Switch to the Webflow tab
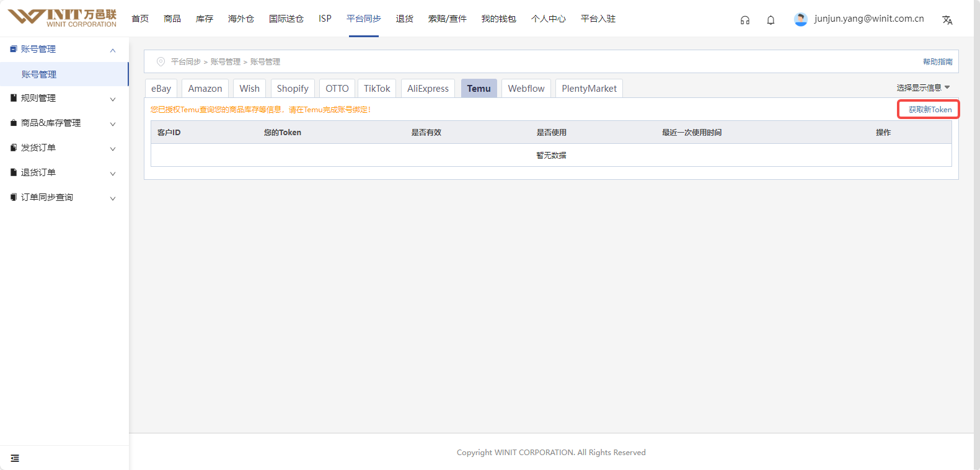The height and width of the screenshot is (470, 980). tap(526, 88)
